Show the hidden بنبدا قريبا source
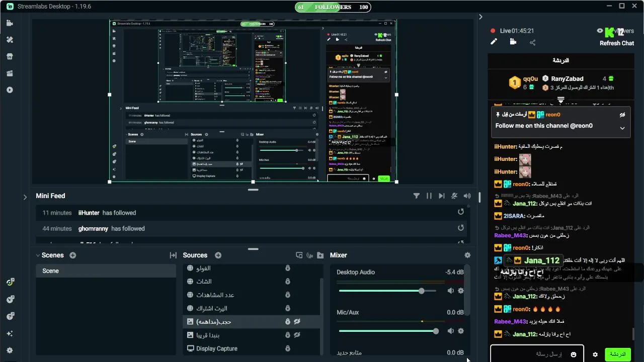Image resolution: width=644 pixels, height=362 pixels. (297, 335)
